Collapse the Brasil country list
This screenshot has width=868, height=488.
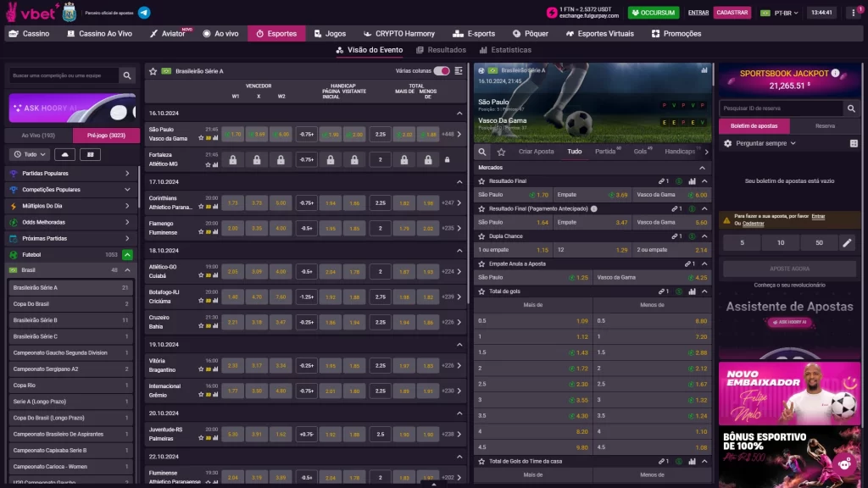click(127, 270)
